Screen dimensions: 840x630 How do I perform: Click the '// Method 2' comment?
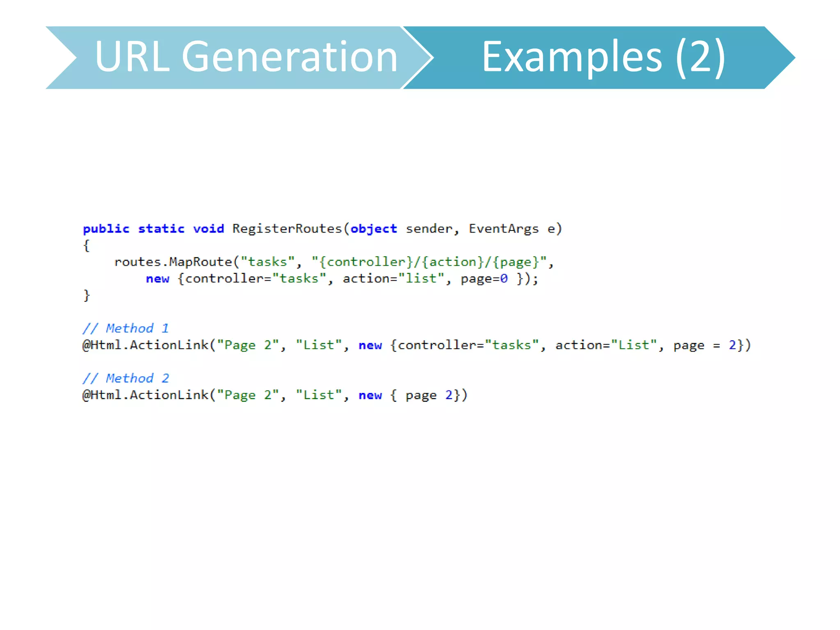[126, 378]
